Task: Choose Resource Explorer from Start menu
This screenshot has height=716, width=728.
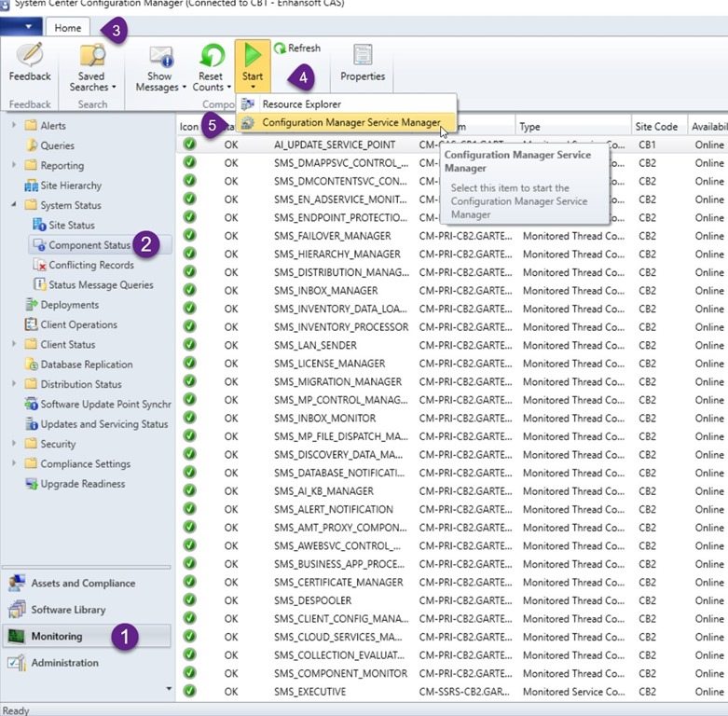Action: pyautogui.click(x=301, y=104)
